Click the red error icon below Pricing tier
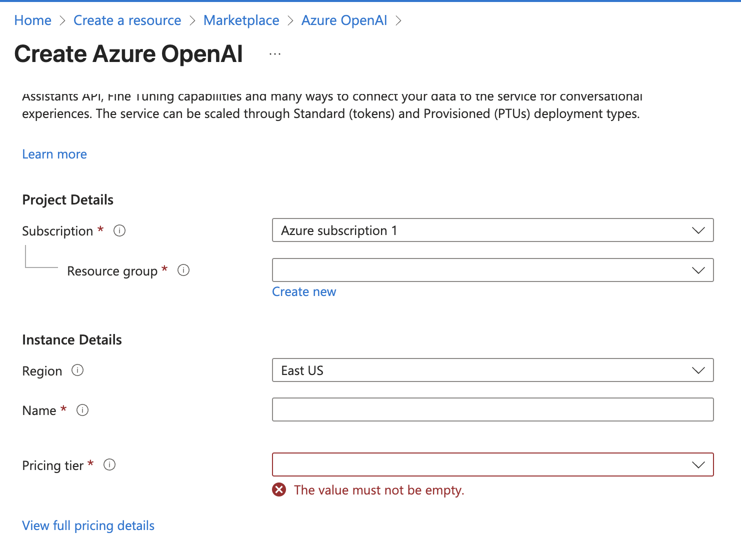Image resolution: width=741 pixels, height=560 pixels. click(279, 489)
